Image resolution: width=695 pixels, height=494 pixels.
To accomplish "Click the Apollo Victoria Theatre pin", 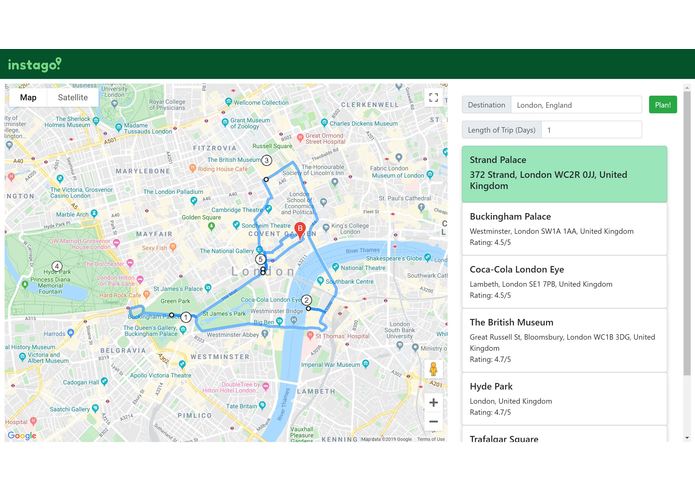I will tap(182, 364).
